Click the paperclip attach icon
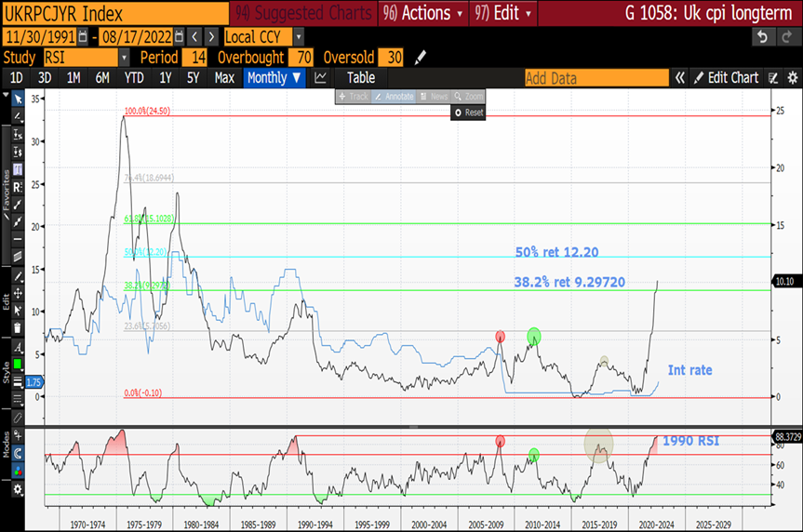The width and height of the screenshot is (803, 532). [18, 418]
